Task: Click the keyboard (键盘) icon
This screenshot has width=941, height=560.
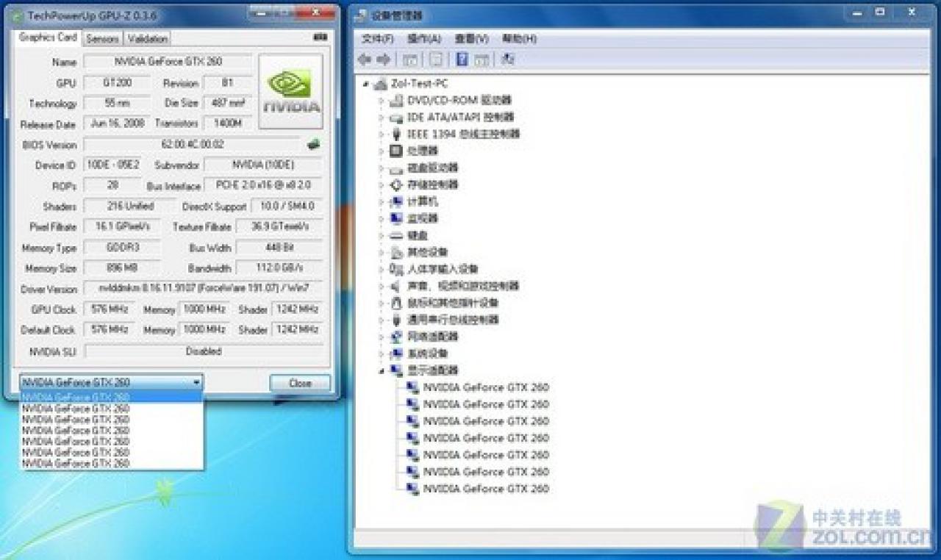Action: pyautogui.click(x=396, y=235)
